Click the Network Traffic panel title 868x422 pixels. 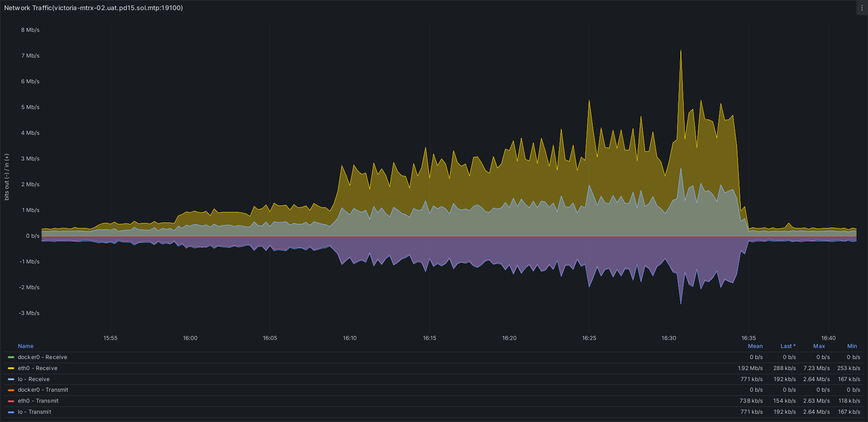(93, 8)
